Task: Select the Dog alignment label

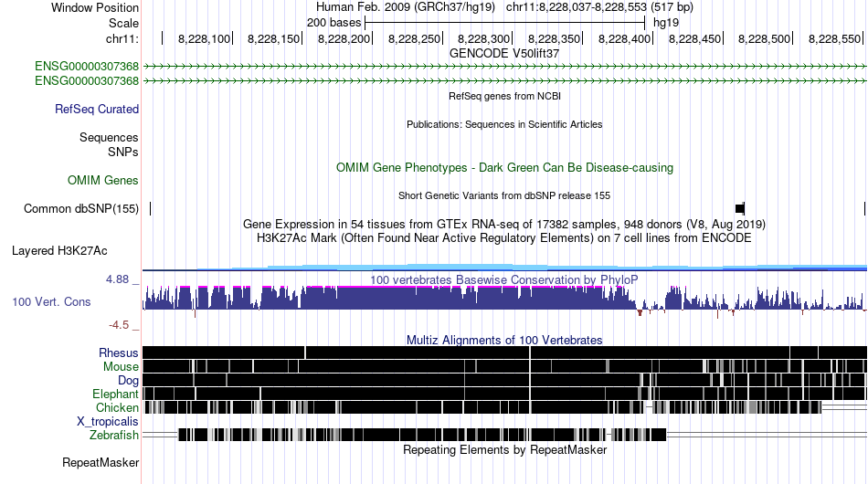Action: pos(128,381)
